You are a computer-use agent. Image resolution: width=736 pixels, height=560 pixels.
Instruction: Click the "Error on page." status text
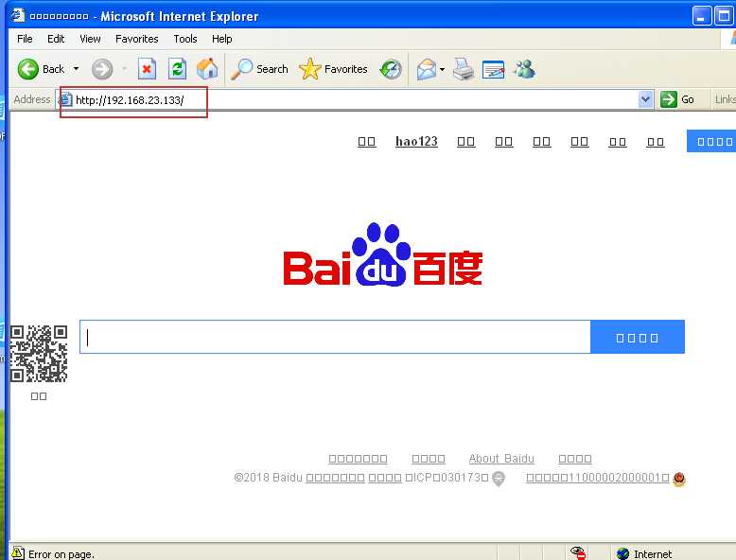(61, 554)
